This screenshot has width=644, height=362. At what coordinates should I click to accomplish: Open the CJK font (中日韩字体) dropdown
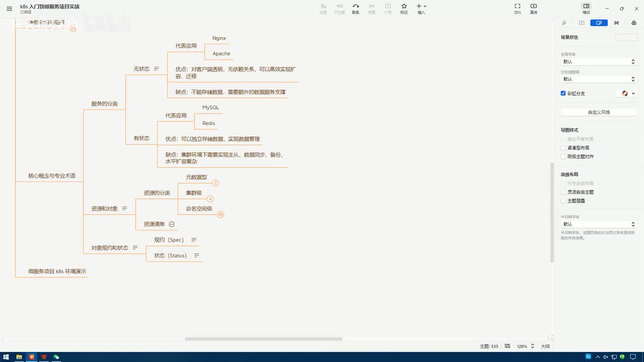[x=599, y=224]
